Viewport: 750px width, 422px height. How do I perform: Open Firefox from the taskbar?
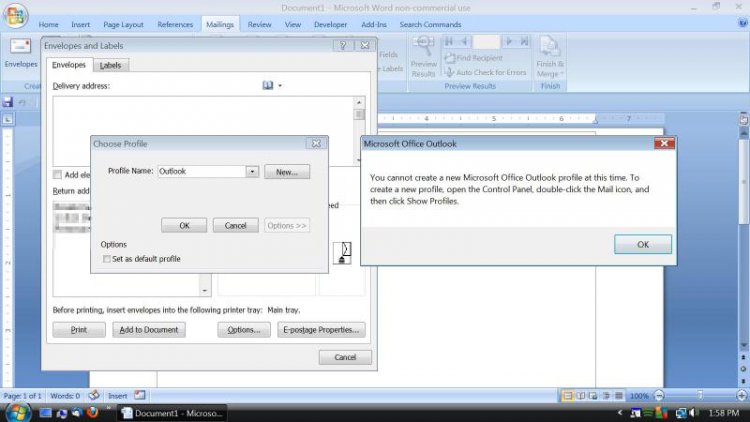click(93, 412)
